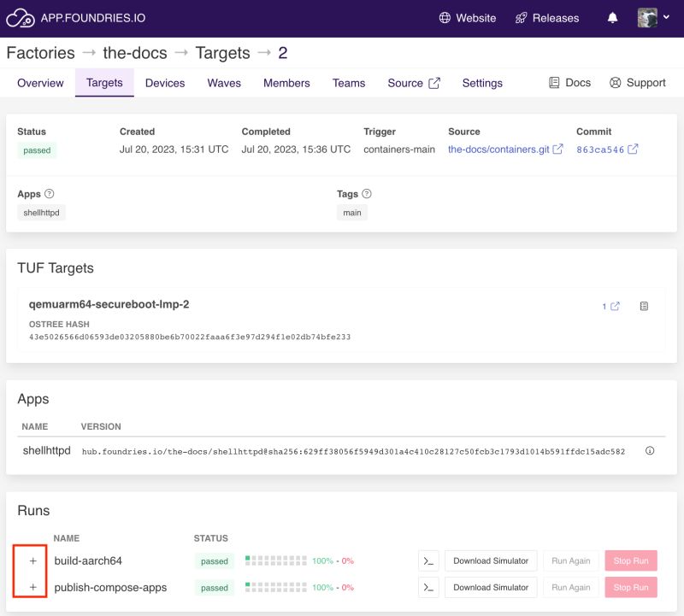This screenshot has width=684, height=616.
Task: Go to Factories in the breadcrumb
Action: pos(40,53)
